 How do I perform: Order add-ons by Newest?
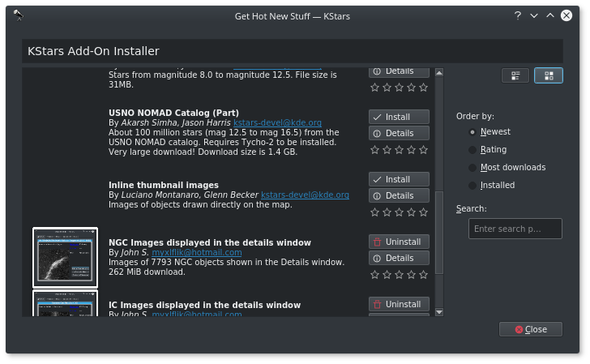[490, 132]
